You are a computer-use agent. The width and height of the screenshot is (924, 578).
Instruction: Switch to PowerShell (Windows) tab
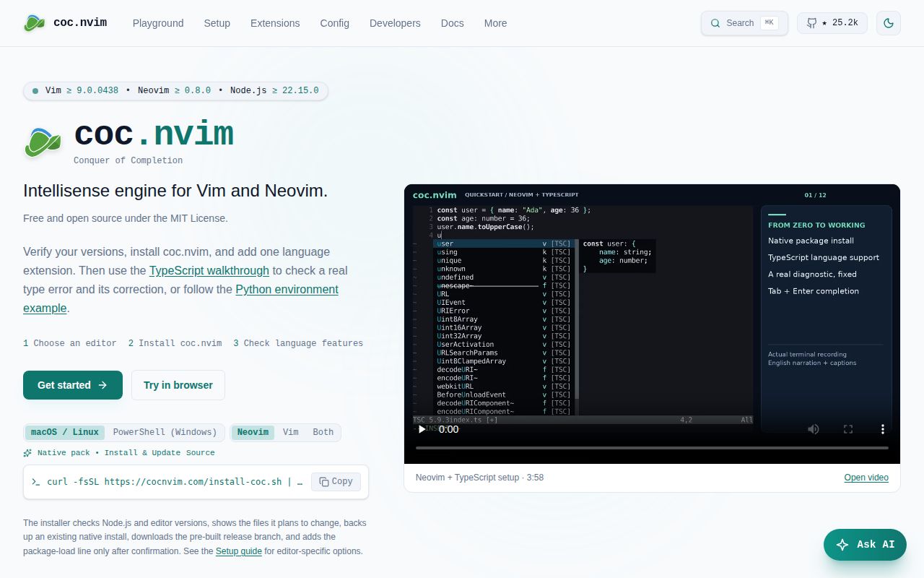(165, 432)
